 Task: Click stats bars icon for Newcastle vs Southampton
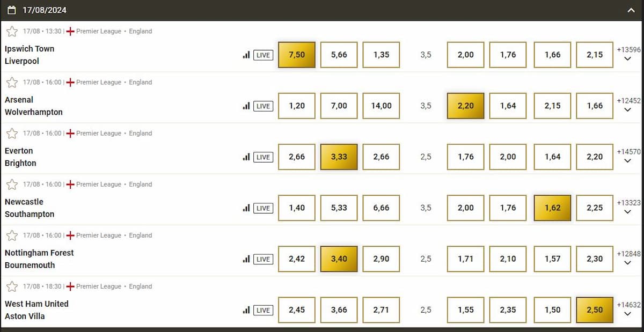pyautogui.click(x=246, y=208)
